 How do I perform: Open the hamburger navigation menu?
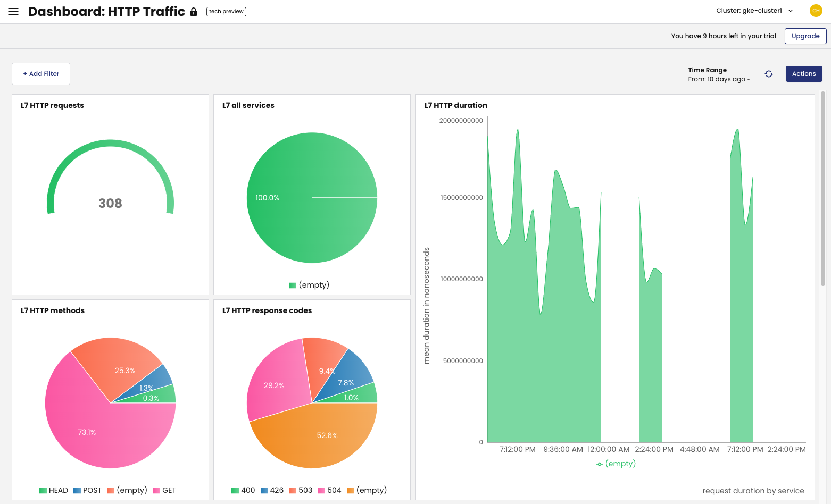[13, 11]
